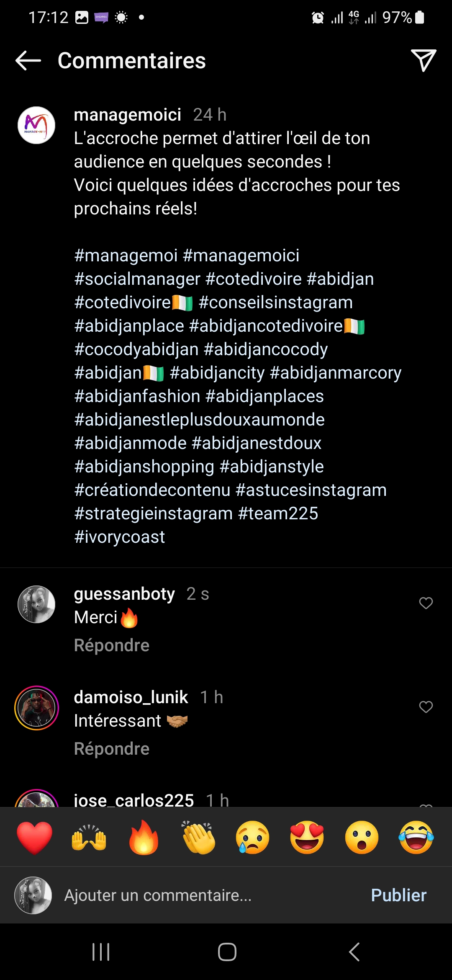This screenshot has width=452, height=980.
Task: Like guessanboty's comment with the heart
Action: [426, 603]
